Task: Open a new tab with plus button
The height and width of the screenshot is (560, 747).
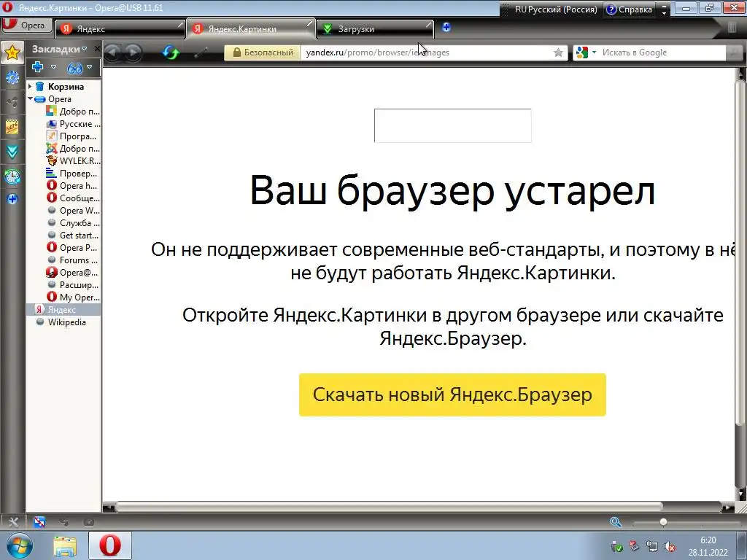Action: [446, 28]
